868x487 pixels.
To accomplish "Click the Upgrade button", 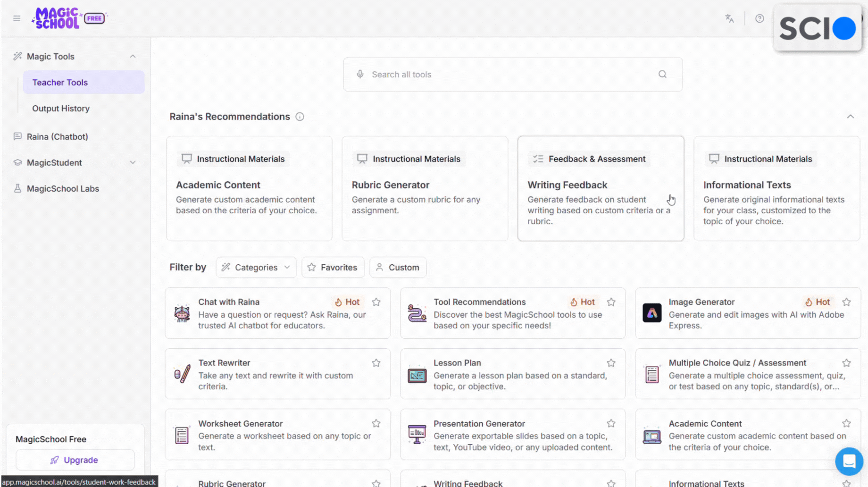I will pyautogui.click(x=75, y=460).
